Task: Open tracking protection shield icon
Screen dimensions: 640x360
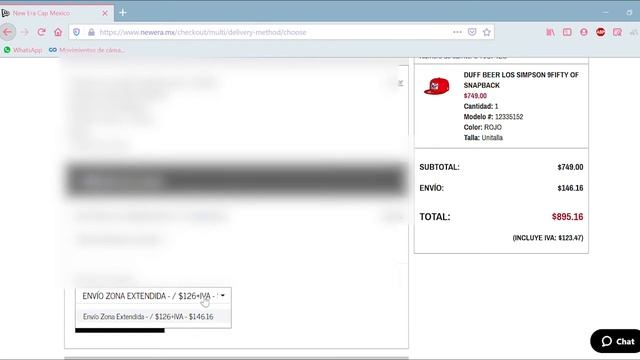Action: point(76,32)
